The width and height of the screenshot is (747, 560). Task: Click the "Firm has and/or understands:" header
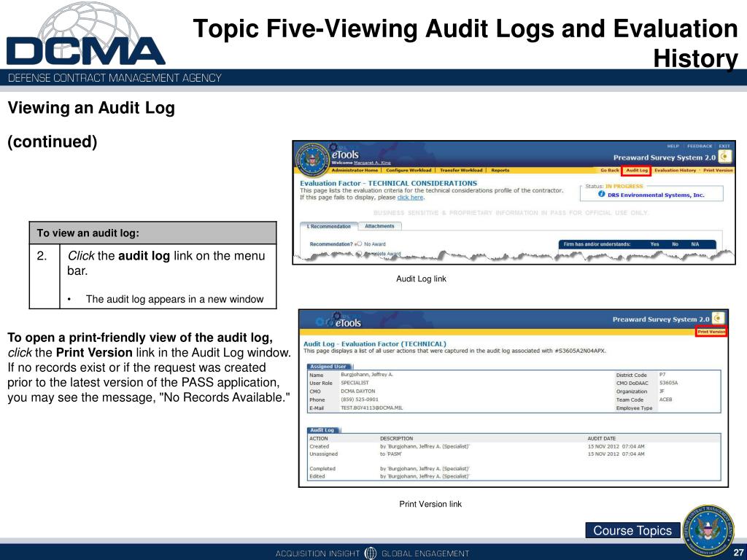click(x=597, y=244)
